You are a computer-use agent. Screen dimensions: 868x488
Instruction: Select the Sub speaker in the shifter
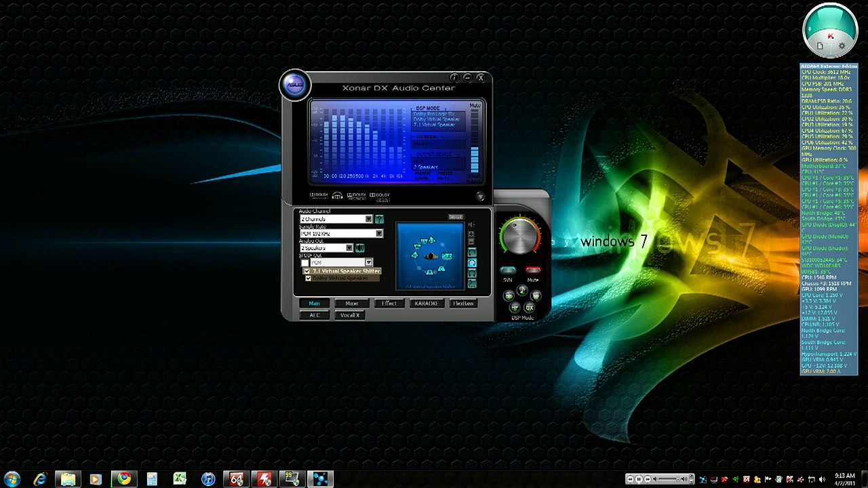pyautogui.click(x=447, y=256)
